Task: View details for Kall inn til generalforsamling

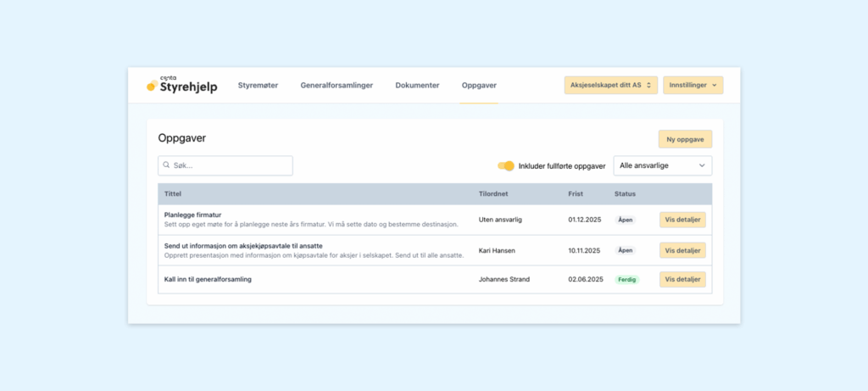Action: (682, 279)
